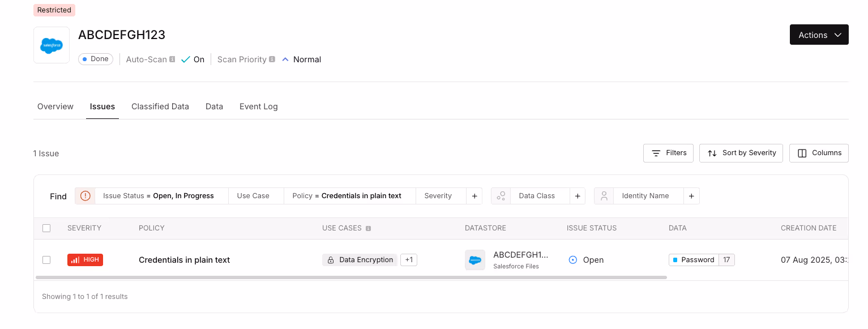Click Sort by Severity button
The width and height of the screenshot is (868, 329).
click(x=741, y=153)
